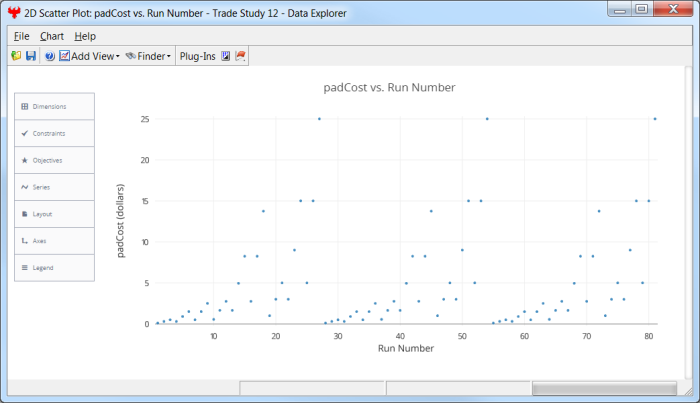This screenshot has width=700, height=403.
Task: Click the red flag plug-in icon
Action: [x=240, y=56]
